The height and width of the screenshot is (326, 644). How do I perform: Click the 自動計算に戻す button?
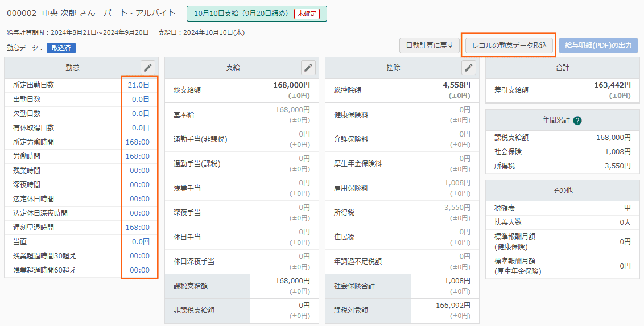429,46
